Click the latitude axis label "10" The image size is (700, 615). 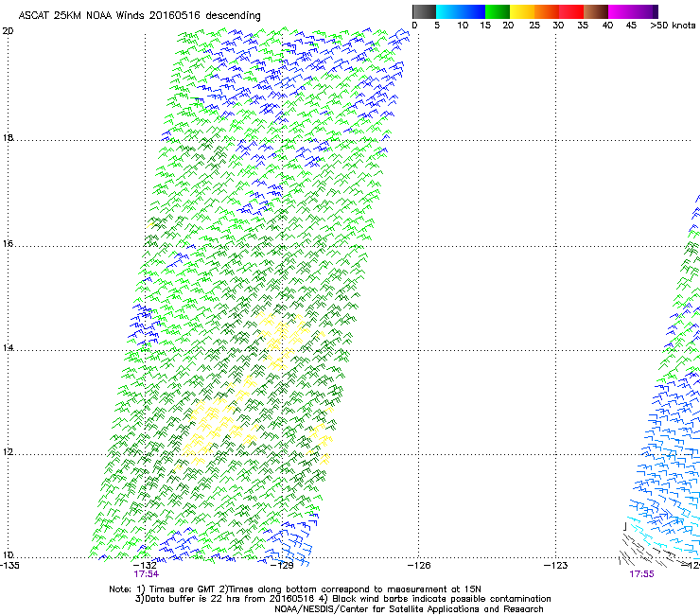8,554
